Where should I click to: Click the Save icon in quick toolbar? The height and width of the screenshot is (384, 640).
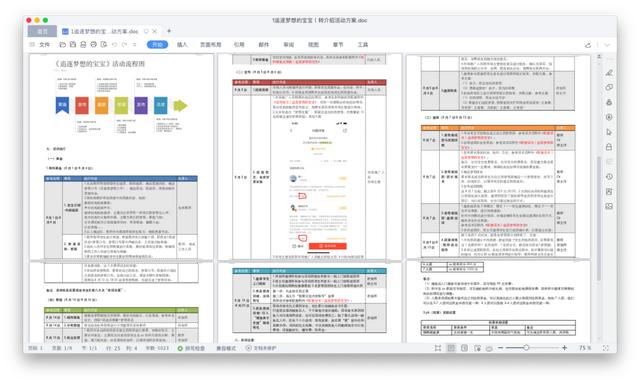(x=73, y=44)
